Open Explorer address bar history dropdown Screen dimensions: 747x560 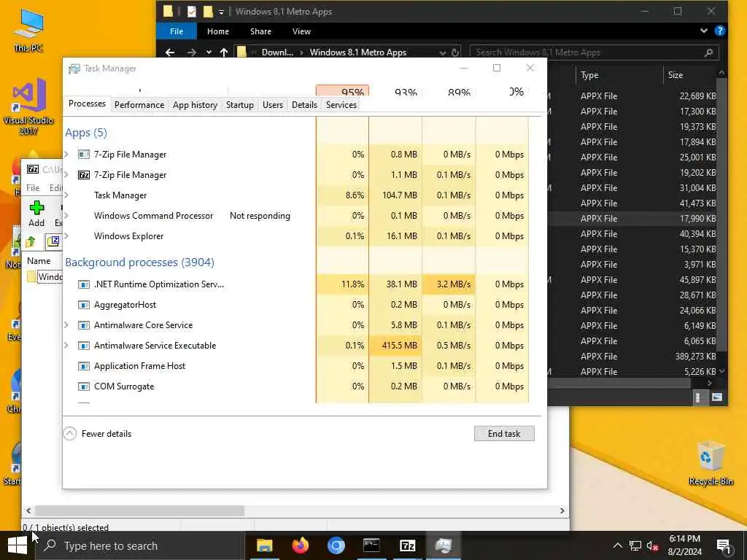click(x=443, y=52)
